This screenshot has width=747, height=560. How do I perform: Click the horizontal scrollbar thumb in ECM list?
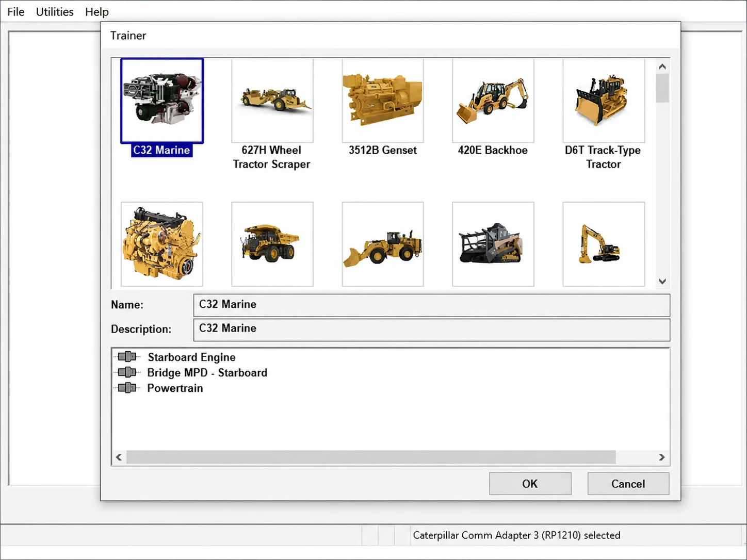coord(371,457)
